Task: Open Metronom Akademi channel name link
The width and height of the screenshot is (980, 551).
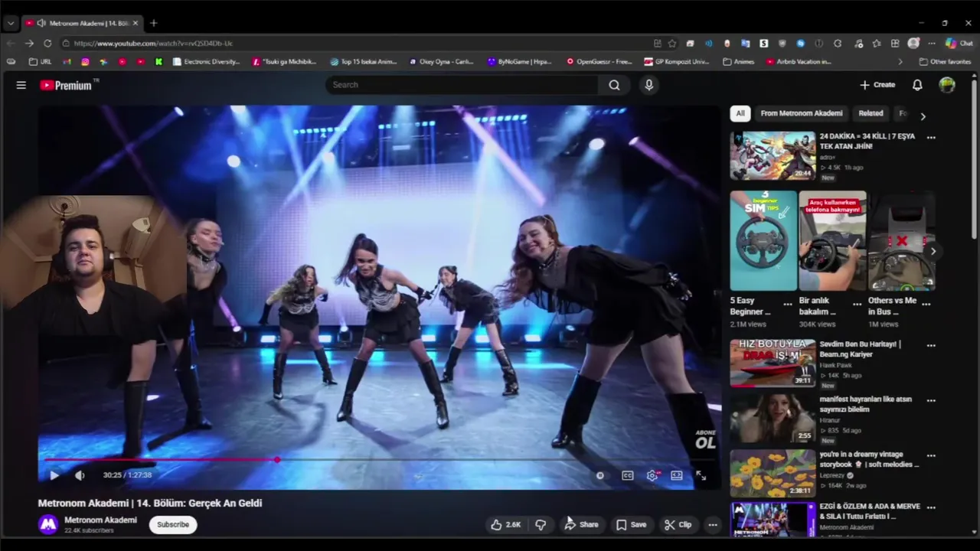Action: coord(100,520)
